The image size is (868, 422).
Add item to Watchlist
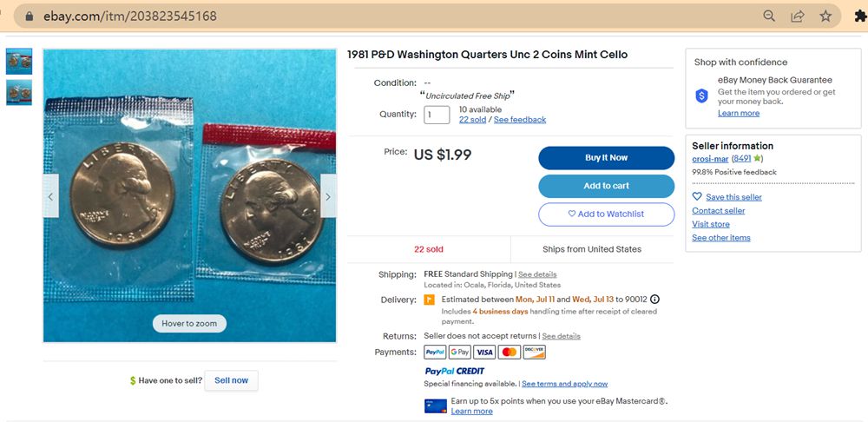[606, 214]
